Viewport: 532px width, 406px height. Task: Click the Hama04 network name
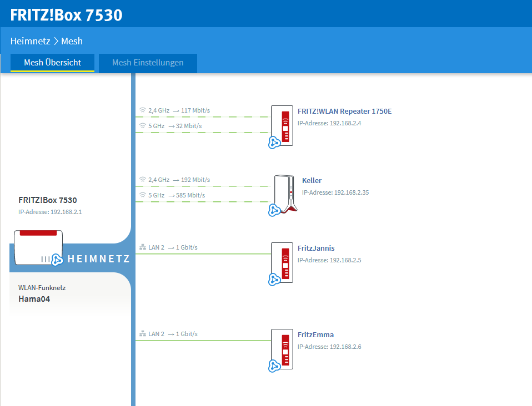coord(34,299)
